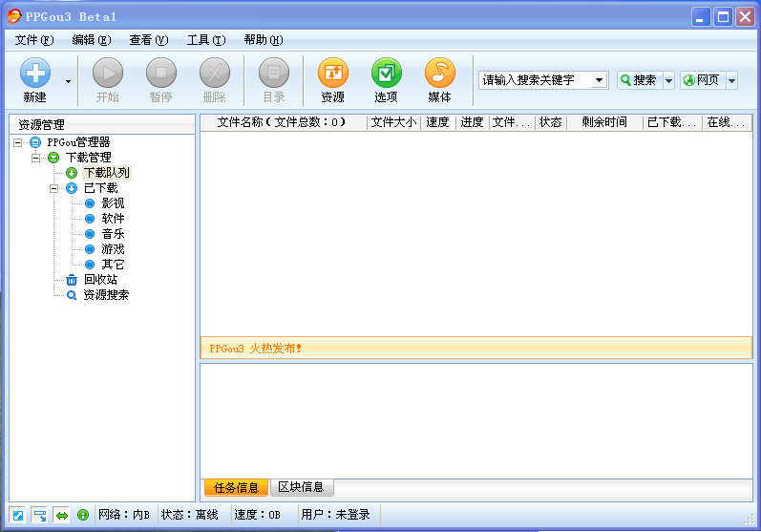Image resolution: width=761 pixels, height=532 pixels.
Task: Open the 资源 (Resources) toolbar icon
Action: click(x=333, y=80)
